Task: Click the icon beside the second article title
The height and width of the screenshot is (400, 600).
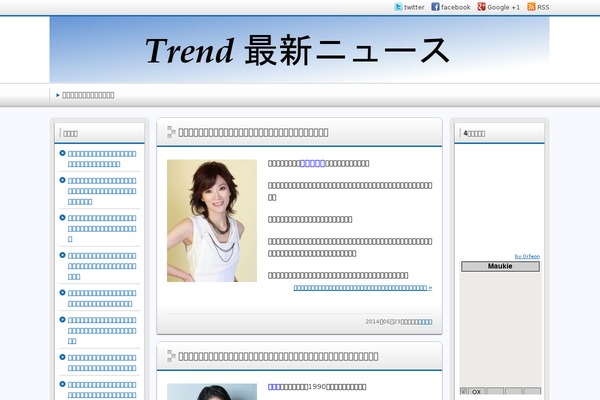Action: pyautogui.click(x=171, y=356)
